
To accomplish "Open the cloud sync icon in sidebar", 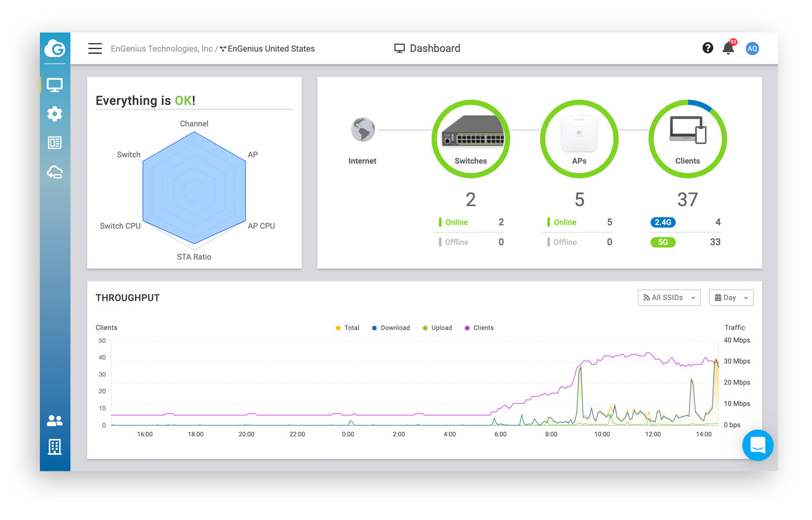I will tap(55, 172).
